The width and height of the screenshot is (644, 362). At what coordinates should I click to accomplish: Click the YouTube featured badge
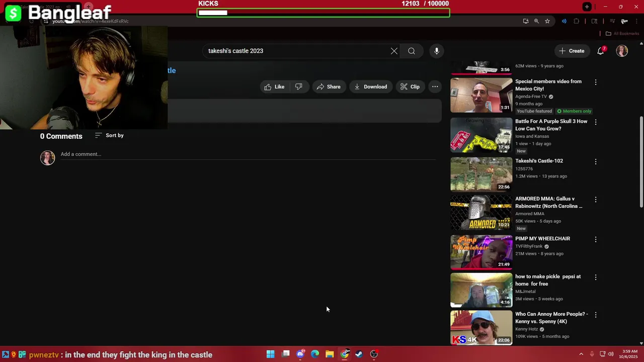(x=534, y=111)
